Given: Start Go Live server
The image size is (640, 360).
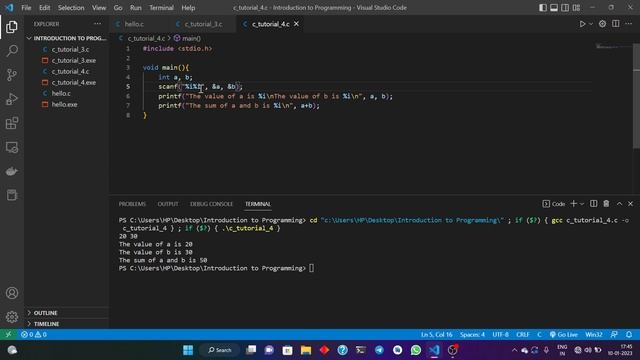Looking at the screenshot, I should [563, 335].
